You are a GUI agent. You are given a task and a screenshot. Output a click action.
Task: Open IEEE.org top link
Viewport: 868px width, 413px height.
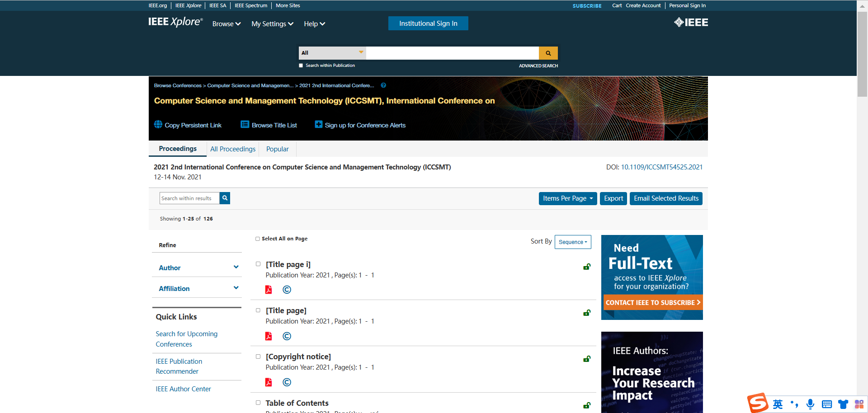tap(158, 5)
